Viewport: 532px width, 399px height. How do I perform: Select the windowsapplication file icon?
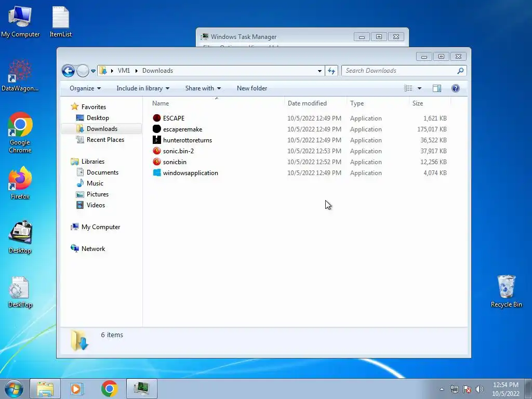[x=157, y=172]
